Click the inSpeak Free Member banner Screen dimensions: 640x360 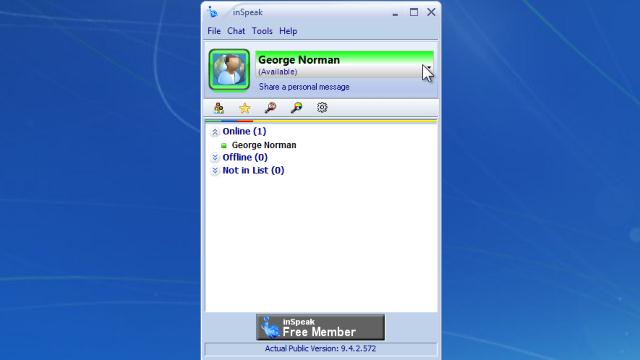(x=320, y=327)
